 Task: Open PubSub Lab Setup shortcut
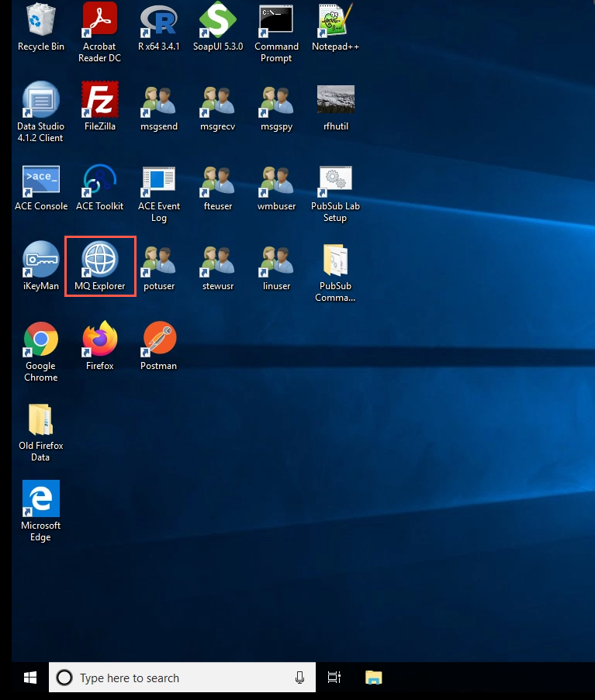[335, 194]
